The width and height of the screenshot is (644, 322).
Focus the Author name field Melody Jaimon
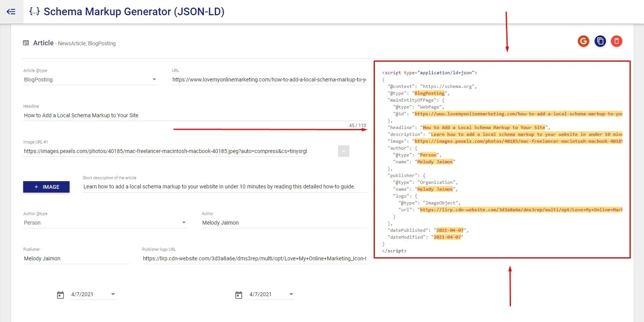click(284, 223)
